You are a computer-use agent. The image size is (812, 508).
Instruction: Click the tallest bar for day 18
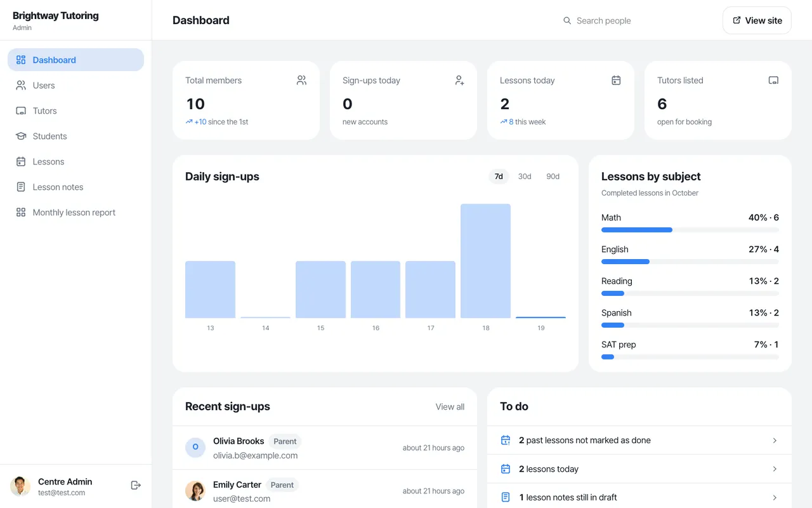(x=485, y=261)
